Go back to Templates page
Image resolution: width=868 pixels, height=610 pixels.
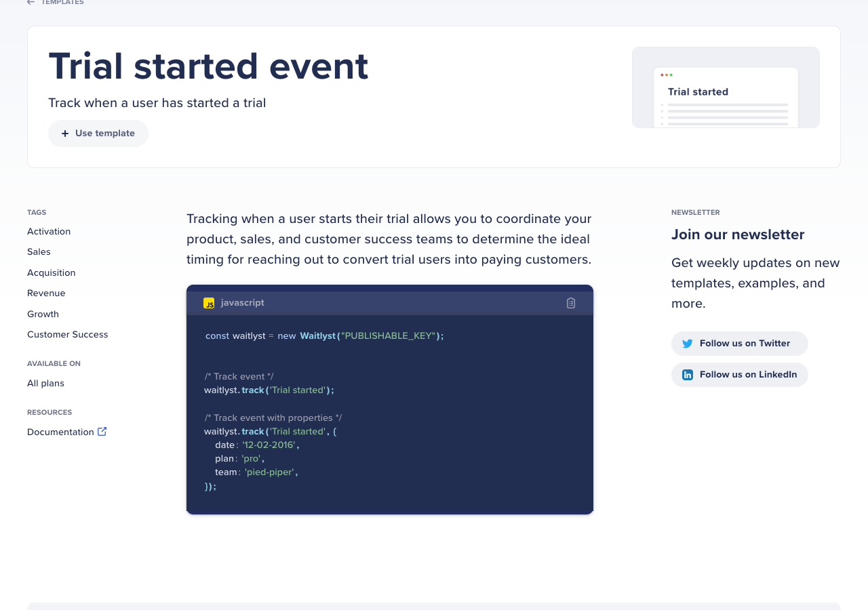62,2
